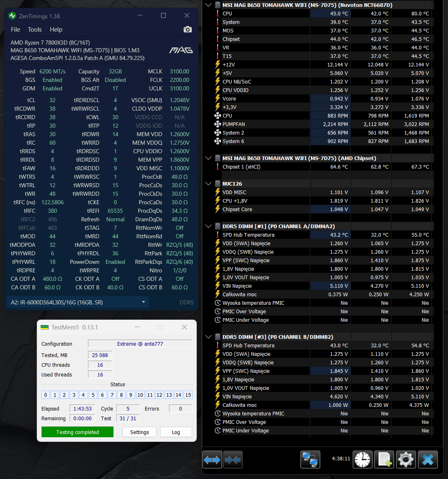
Task: Close the sensors window with the blue X icon
Action: 428,460
